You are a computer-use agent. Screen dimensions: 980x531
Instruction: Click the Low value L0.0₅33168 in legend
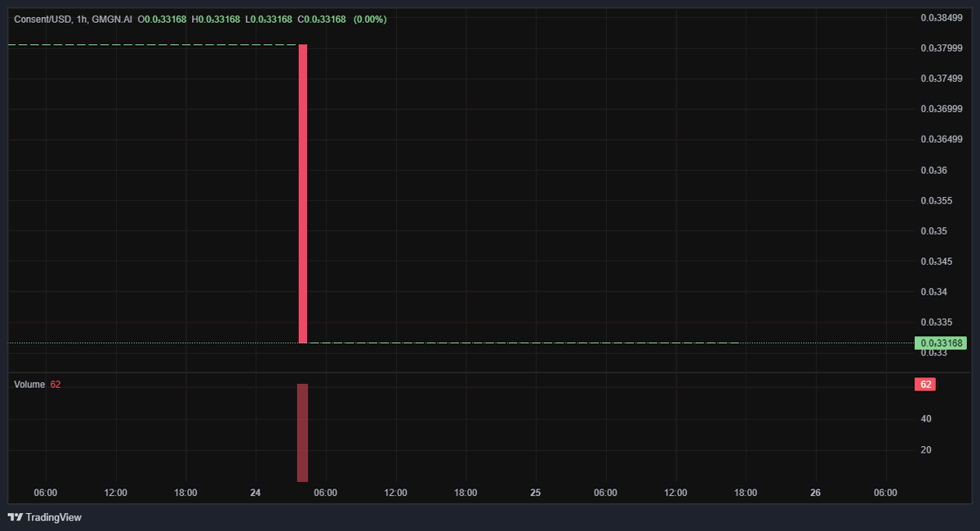[x=269, y=19]
